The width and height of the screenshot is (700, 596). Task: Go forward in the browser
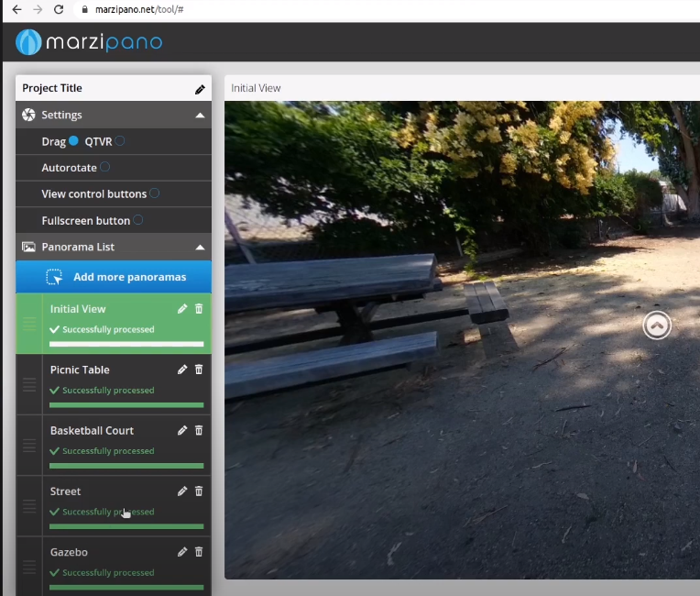[x=38, y=9]
